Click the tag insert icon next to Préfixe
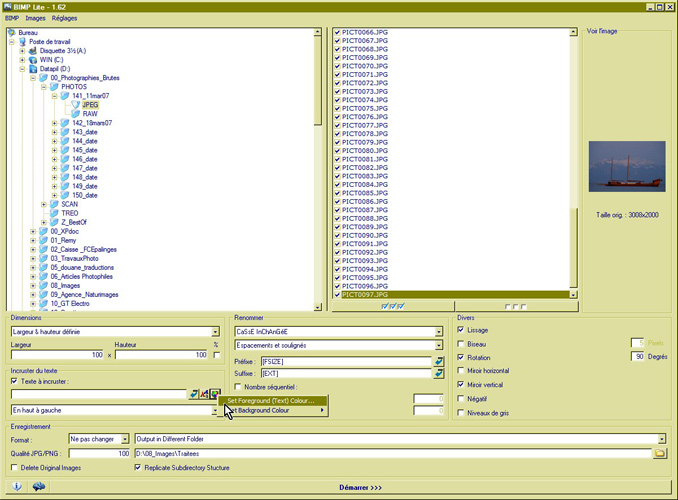 pyautogui.click(x=438, y=360)
